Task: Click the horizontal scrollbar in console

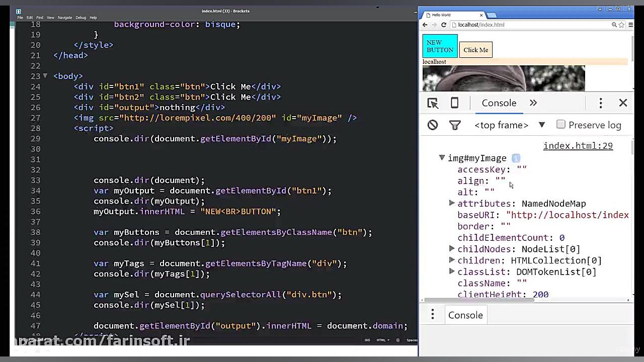Action: 479,300
